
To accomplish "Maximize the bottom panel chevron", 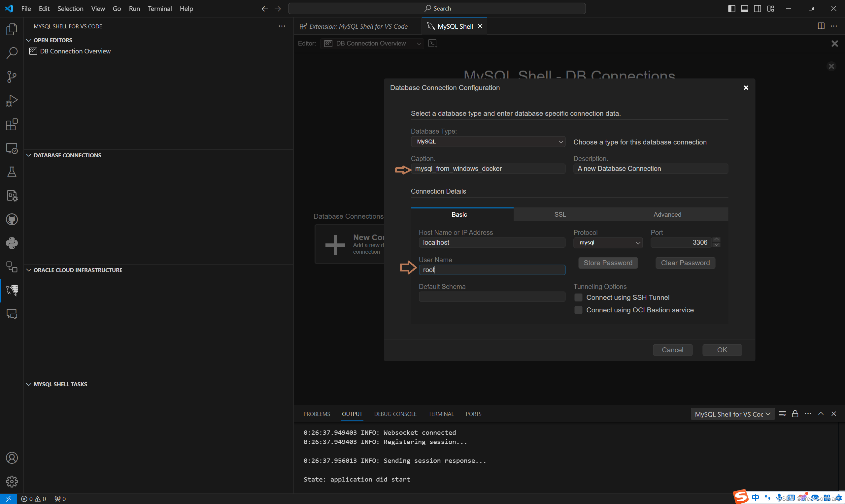I will tap(821, 414).
